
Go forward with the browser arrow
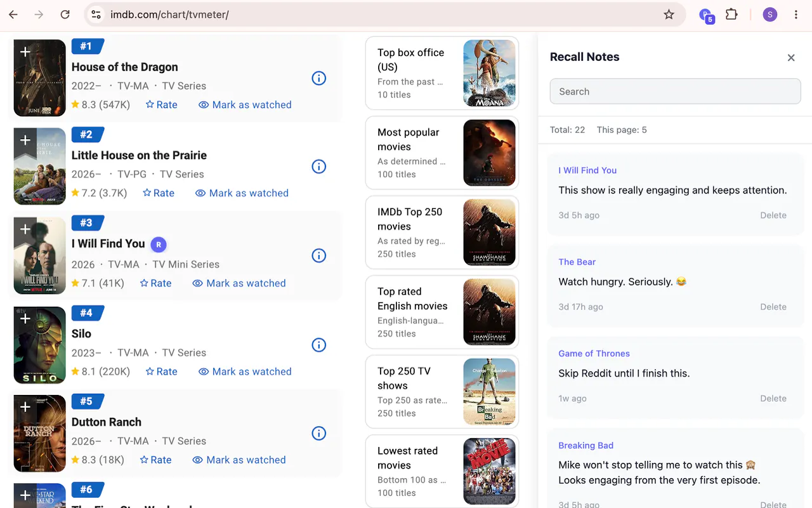click(39, 15)
